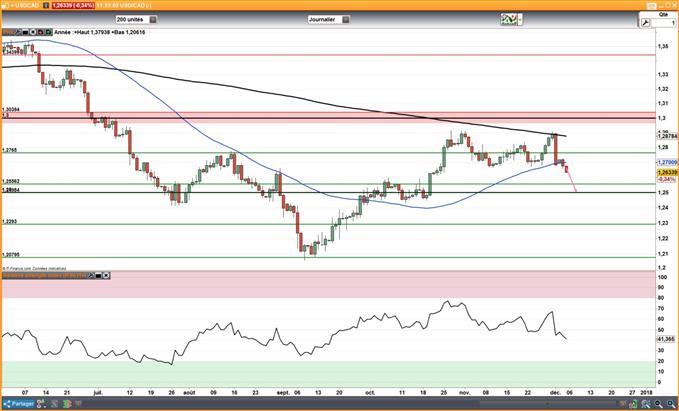The height and width of the screenshot is (411, 679).
Task: Click the 1,20795 support level label
Action: pyautogui.click(x=11, y=255)
